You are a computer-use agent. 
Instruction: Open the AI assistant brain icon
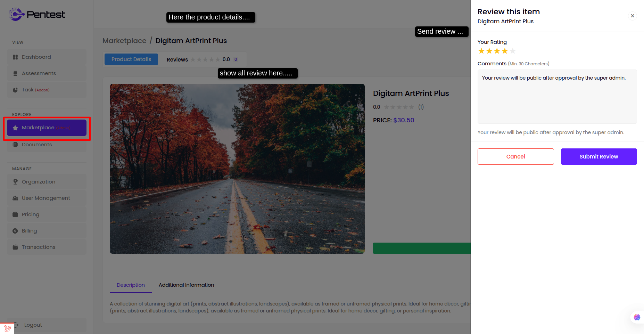coord(637,317)
